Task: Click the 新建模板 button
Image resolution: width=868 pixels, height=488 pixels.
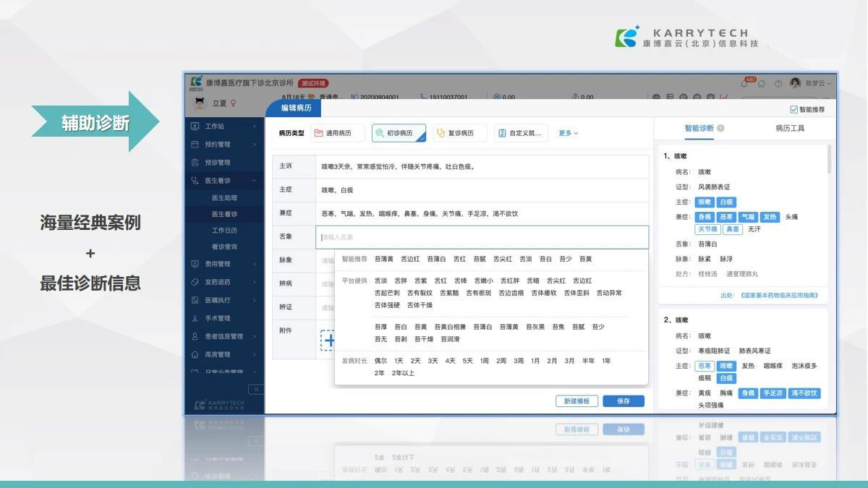Action: point(576,401)
